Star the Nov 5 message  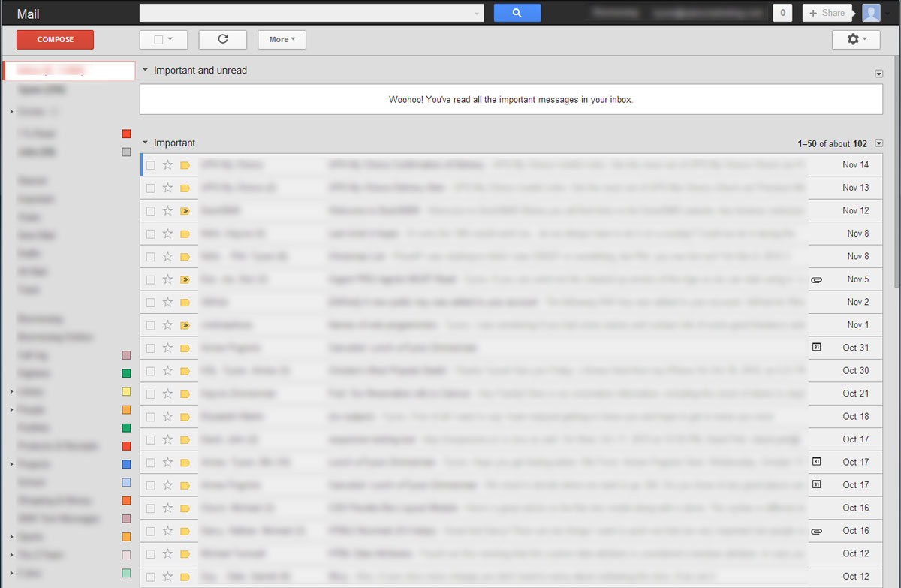(167, 279)
